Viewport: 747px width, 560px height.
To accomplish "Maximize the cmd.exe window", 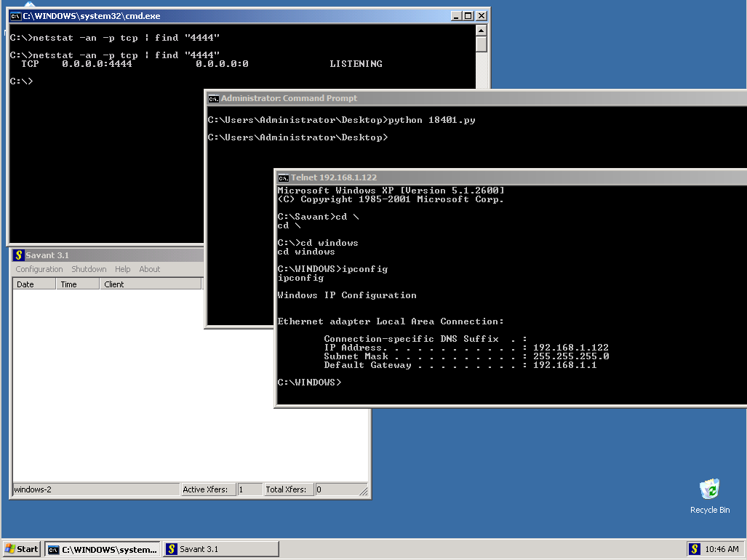I will pos(468,16).
